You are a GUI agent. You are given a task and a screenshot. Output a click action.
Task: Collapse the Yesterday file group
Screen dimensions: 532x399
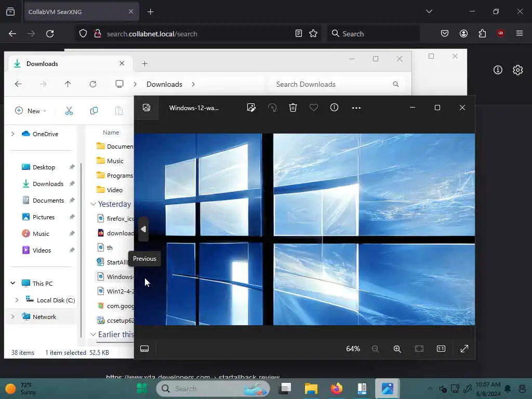93,204
